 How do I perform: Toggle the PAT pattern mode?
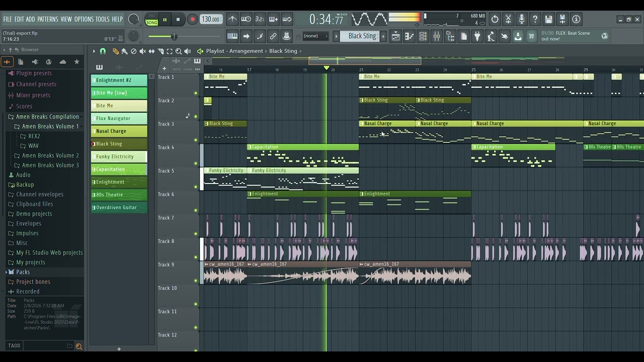coord(151,16)
